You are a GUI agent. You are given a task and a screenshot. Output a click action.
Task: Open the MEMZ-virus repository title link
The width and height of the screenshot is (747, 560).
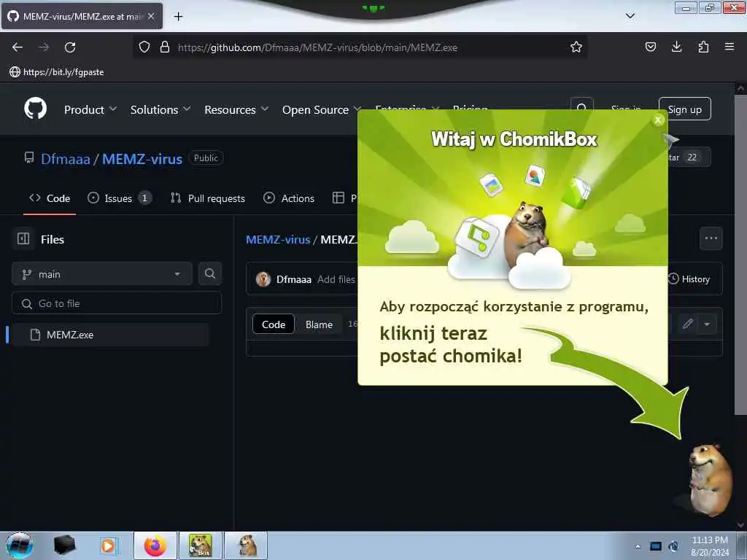click(142, 158)
